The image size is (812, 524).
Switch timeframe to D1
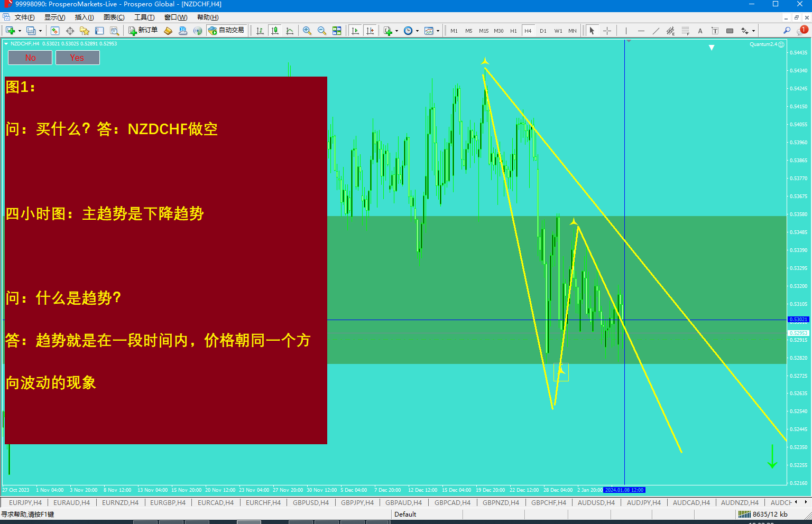click(543, 31)
